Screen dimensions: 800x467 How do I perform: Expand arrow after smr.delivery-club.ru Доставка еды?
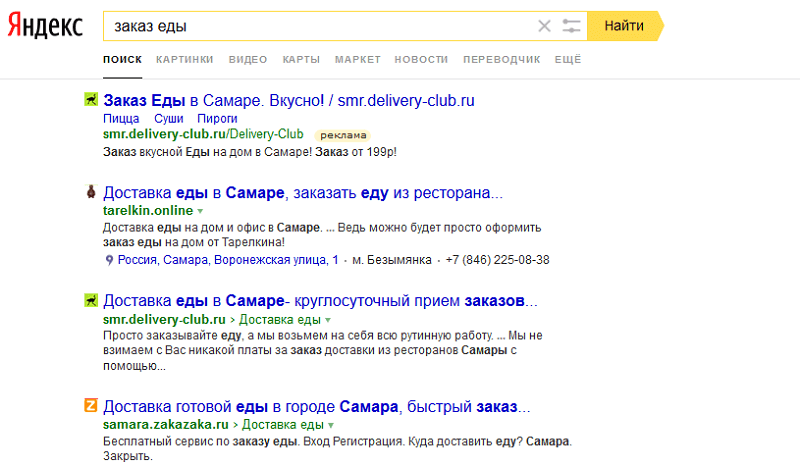pyautogui.click(x=327, y=320)
